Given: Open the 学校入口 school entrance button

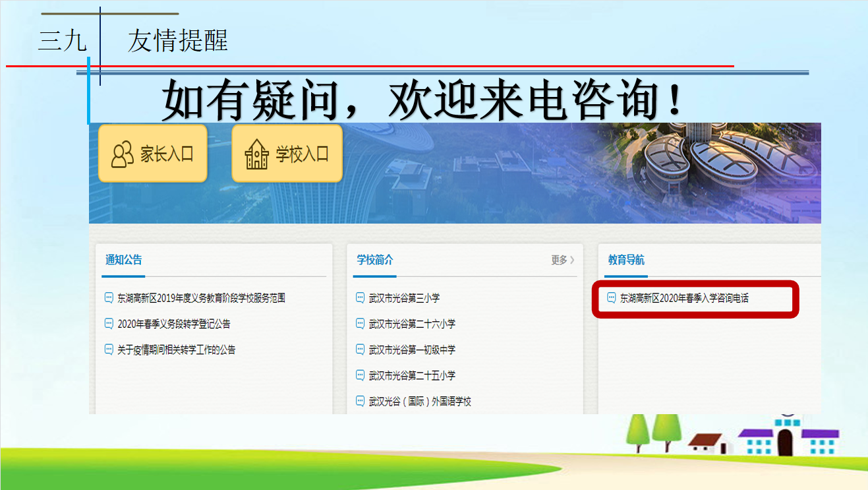Looking at the screenshot, I should coord(287,154).
